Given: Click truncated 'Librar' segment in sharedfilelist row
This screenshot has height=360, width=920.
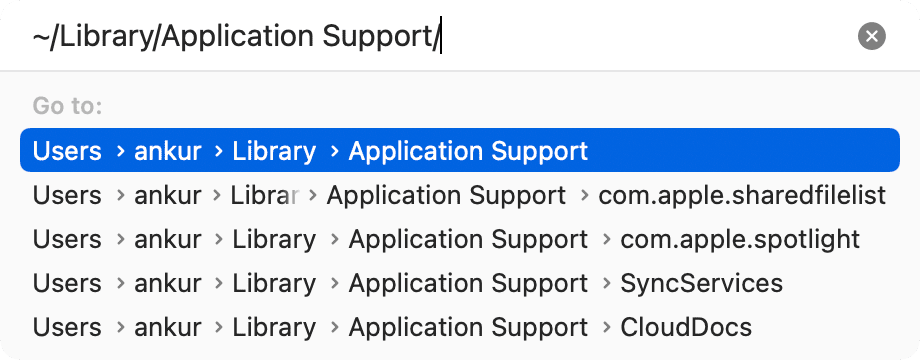Looking at the screenshot, I should 265,195.
